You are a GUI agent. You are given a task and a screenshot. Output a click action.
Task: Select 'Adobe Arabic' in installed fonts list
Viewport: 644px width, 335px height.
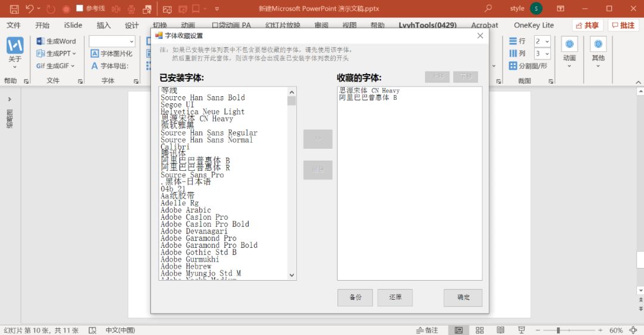click(185, 210)
